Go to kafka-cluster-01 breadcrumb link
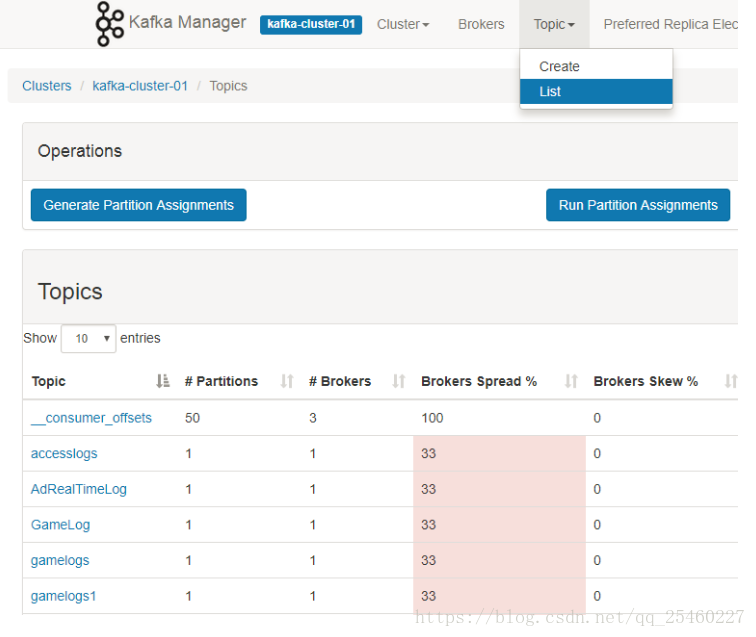Viewport: 756px width, 637px height. tap(140, 86)
